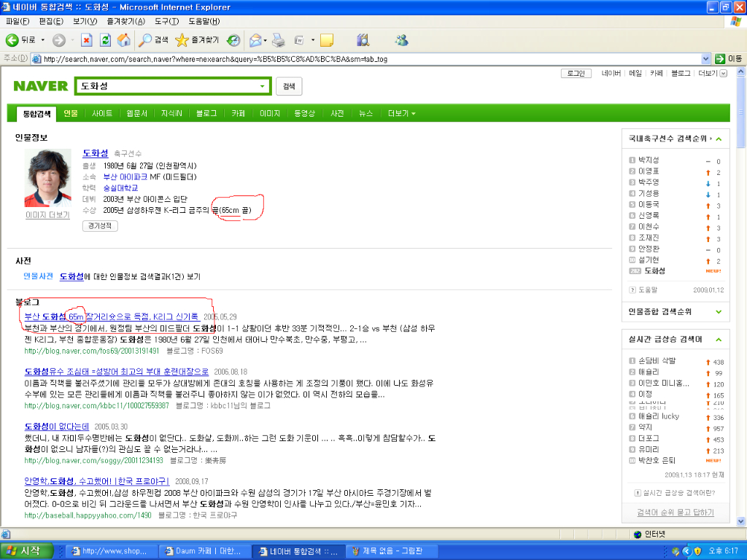Expand the 더보기 tab dropdown in green bar

(x=402, y=113)
